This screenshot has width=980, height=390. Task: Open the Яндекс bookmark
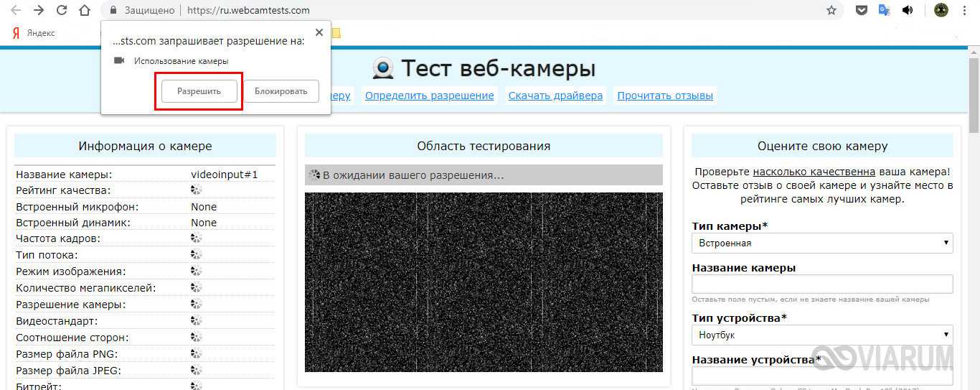[x=34, y=33]
